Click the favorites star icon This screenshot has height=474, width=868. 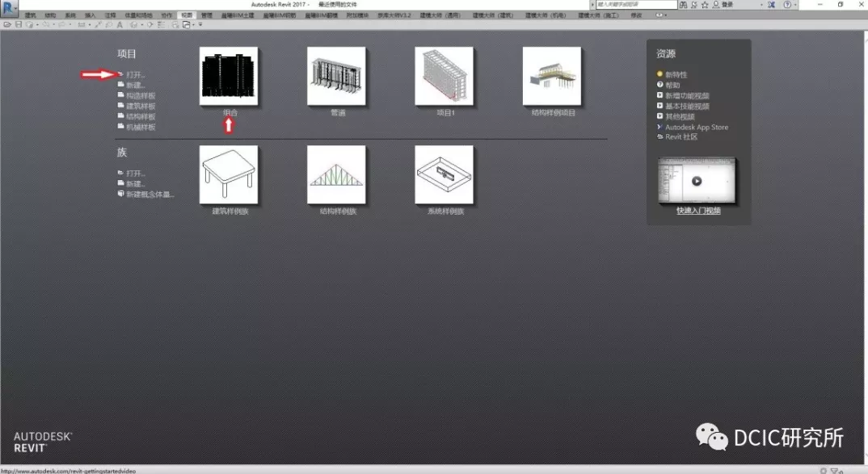pos(705,4)
